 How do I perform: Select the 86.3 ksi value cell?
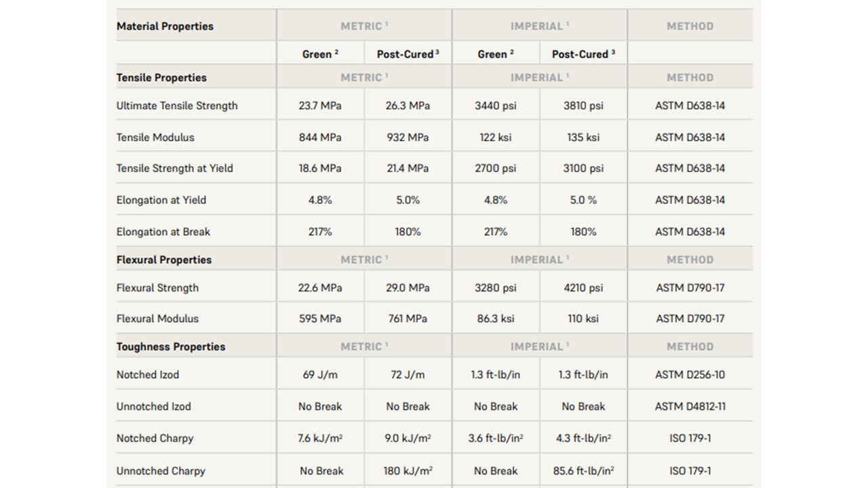[496, 319]
